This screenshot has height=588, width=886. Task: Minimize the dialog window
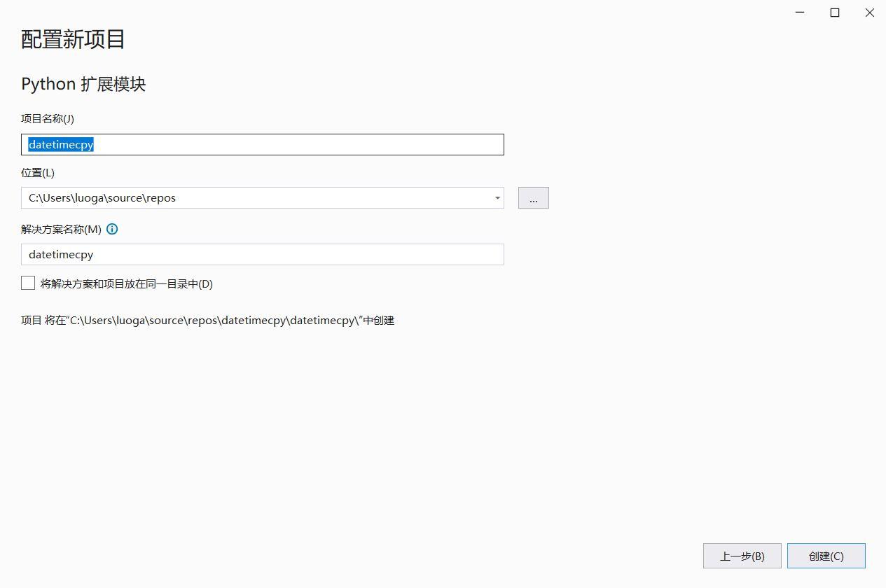click(x=800, y=13)
